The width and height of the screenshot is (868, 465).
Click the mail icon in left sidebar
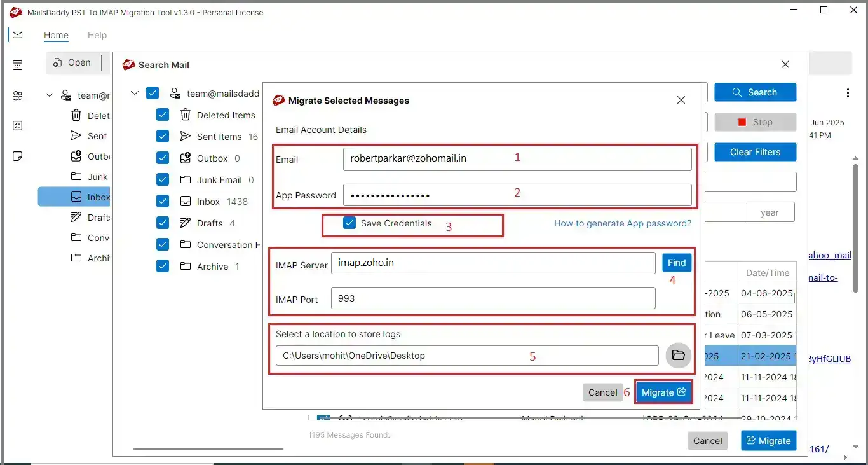point(17,34)
